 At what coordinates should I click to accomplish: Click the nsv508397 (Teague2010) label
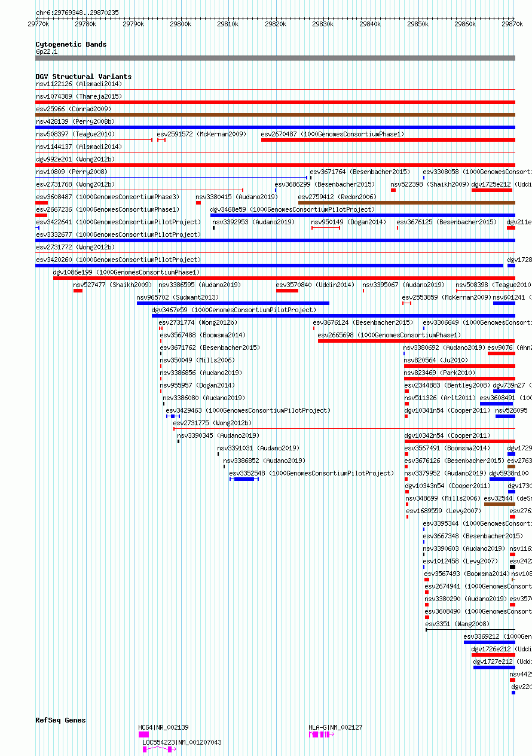[x=75, y=134]
